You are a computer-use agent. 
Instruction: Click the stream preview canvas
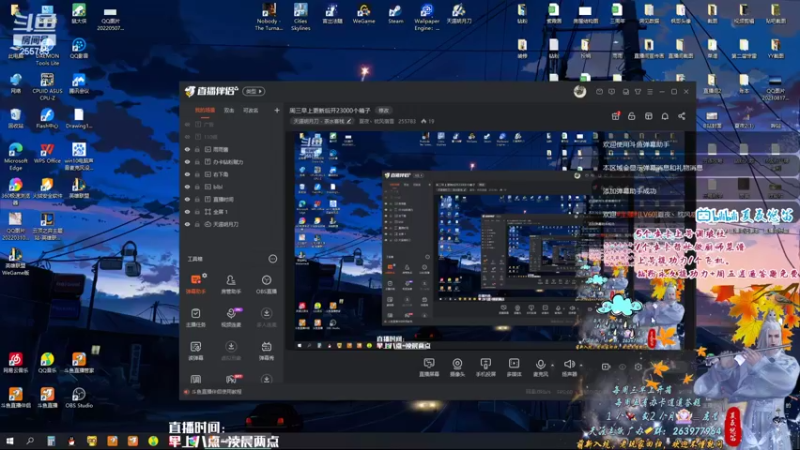click(490, 241)
